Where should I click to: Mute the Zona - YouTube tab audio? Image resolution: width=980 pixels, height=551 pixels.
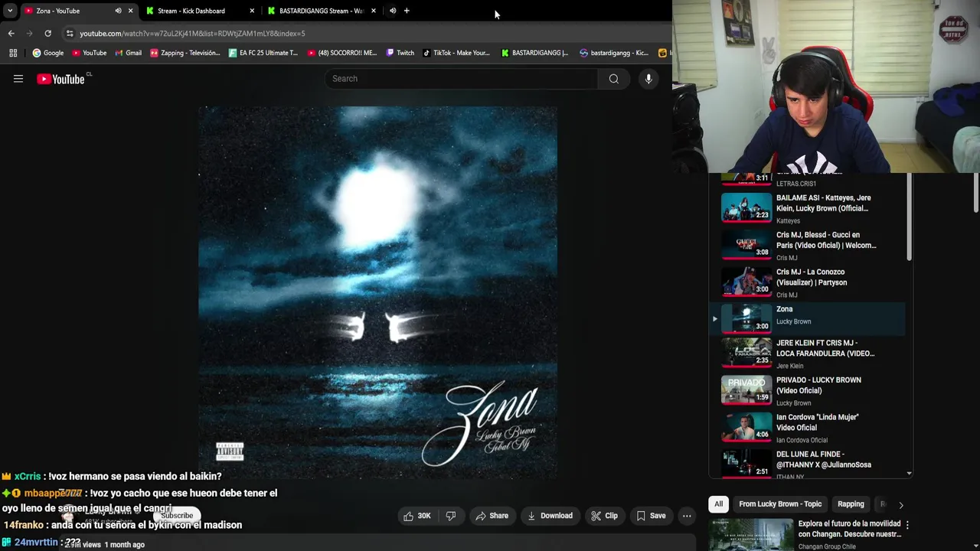[118, 11]
